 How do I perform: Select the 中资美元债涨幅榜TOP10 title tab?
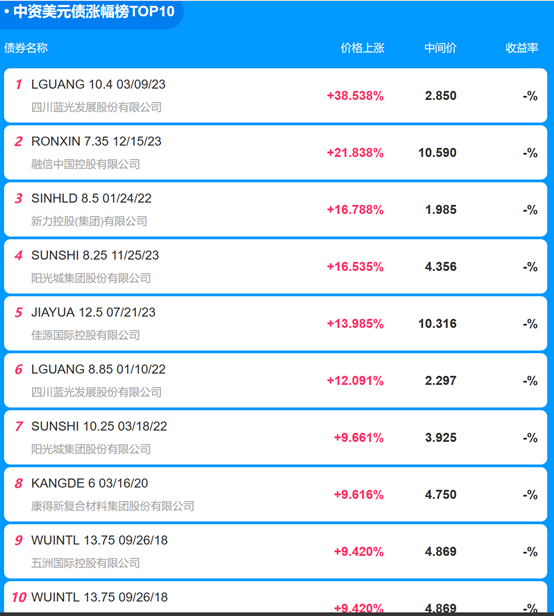[91, 12]
